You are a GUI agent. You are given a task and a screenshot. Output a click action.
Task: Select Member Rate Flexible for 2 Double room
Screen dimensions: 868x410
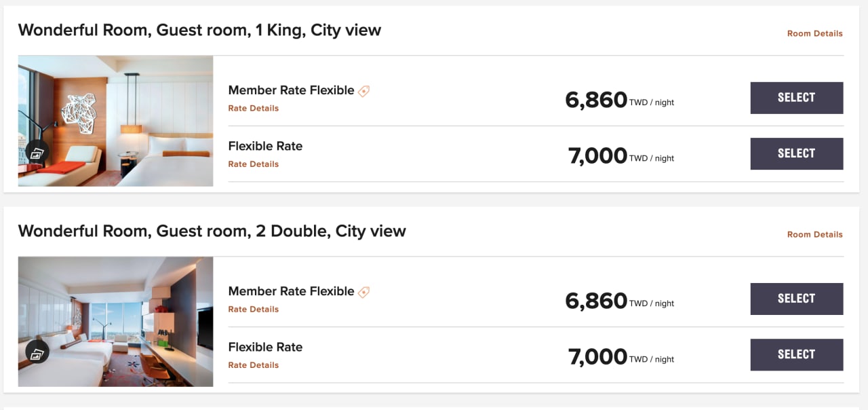click(797, 299)
